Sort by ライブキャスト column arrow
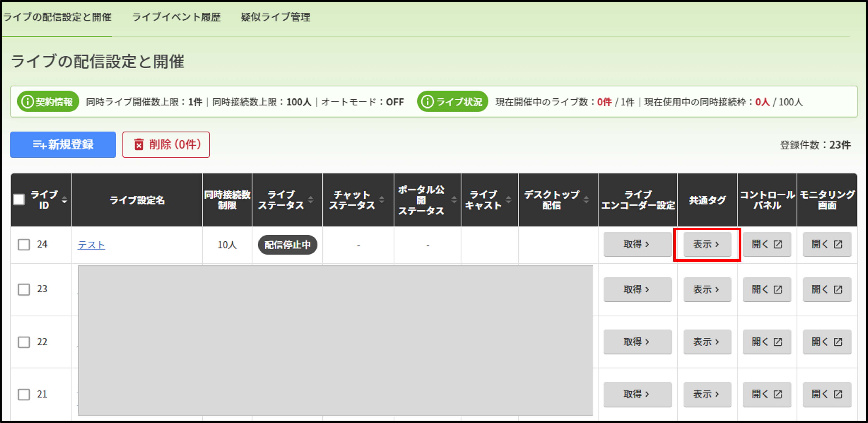The image size is (868, 423). point(509,200)
